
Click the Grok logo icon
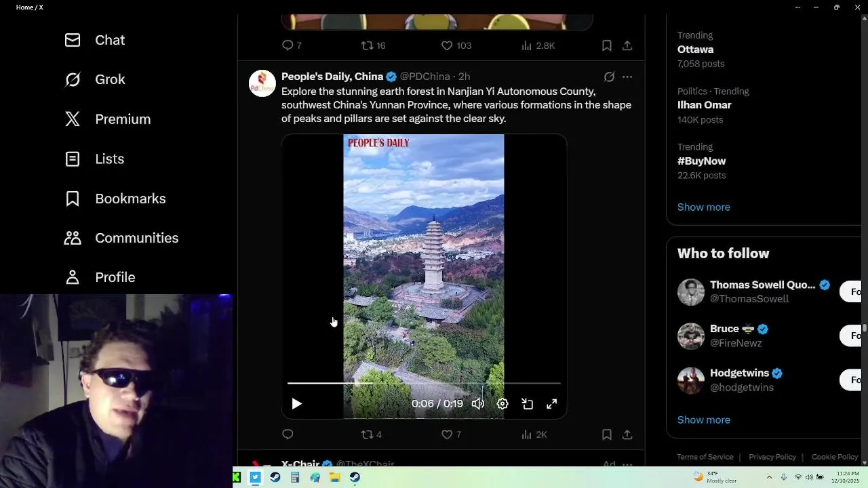[73, 79]
